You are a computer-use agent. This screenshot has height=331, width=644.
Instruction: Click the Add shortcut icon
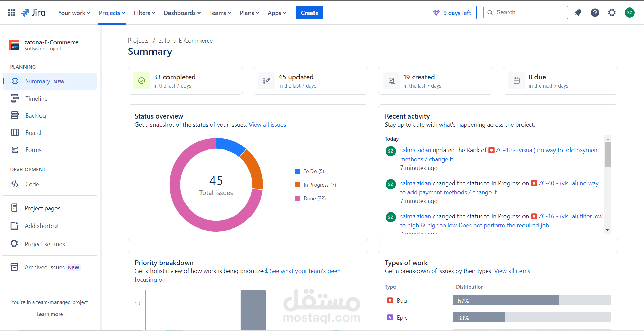(14, 226)
